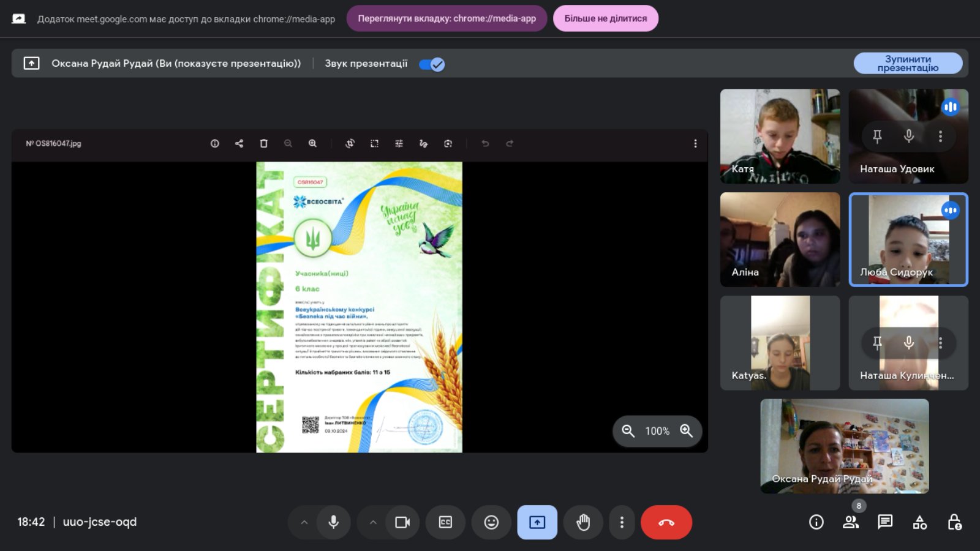980x551 pixels.
Task: Click the displayed certificate image
Action: 359,307
